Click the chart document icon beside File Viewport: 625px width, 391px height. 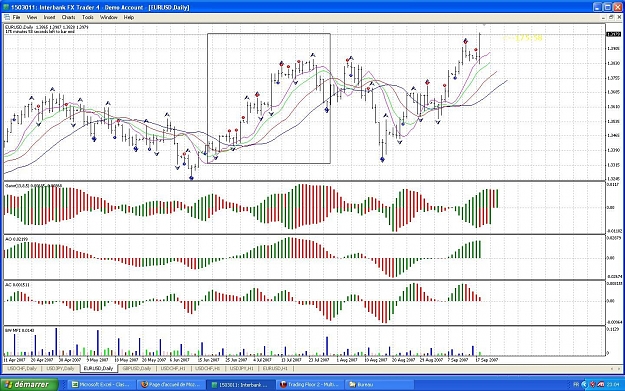point(7,18)
